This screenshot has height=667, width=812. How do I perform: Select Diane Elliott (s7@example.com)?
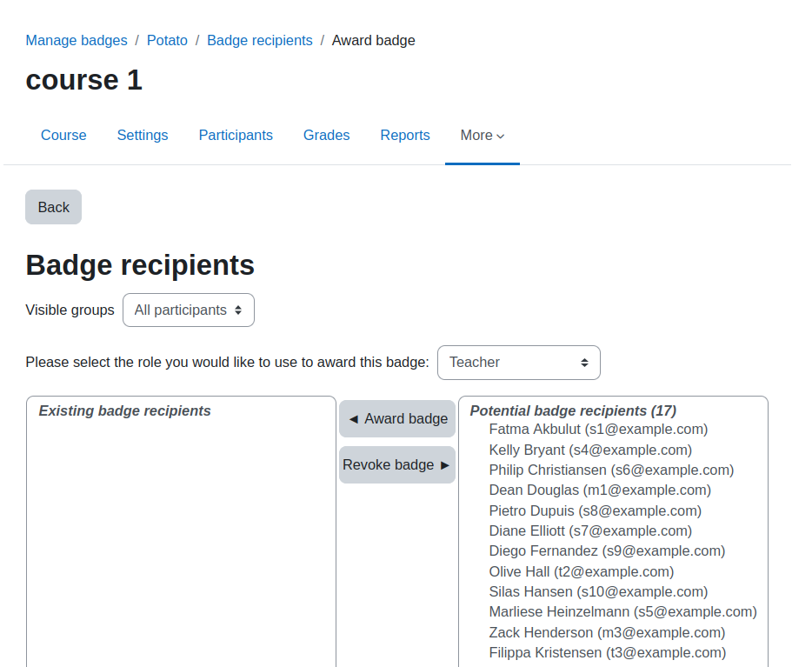tap(590, 531)
